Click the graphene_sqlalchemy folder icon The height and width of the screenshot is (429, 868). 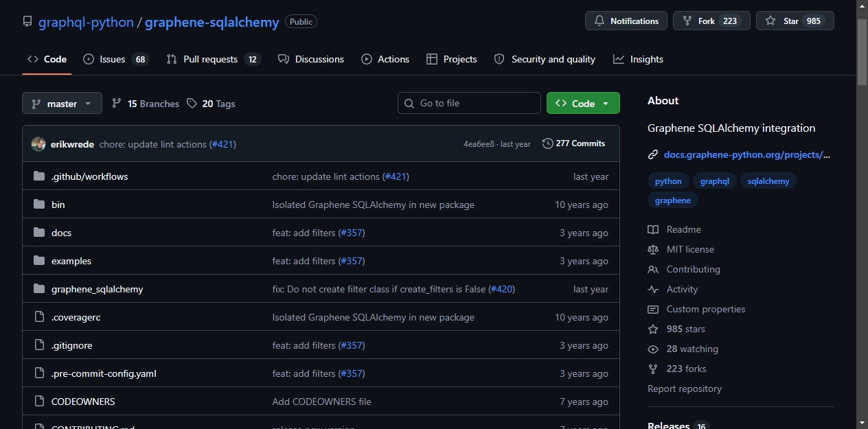pyautogui.click(x=39, y=289)
